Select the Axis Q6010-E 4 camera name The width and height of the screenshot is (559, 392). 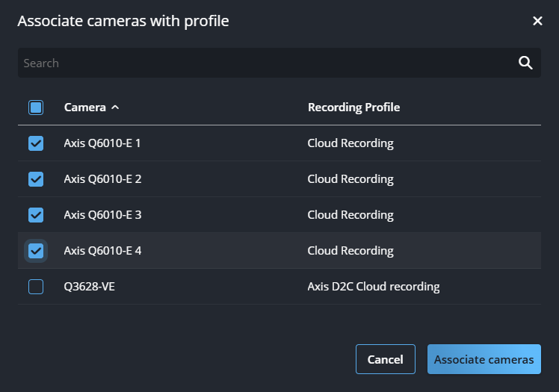click(102, 251)
